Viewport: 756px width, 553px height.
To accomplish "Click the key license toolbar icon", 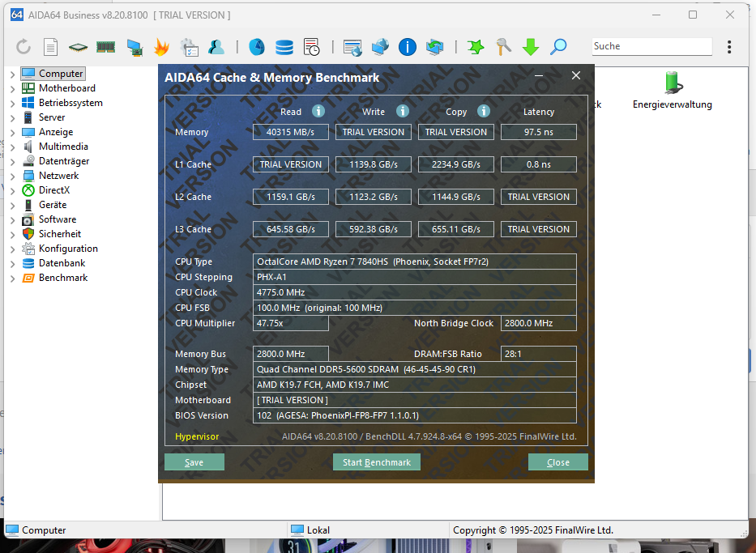I will 503,47.
